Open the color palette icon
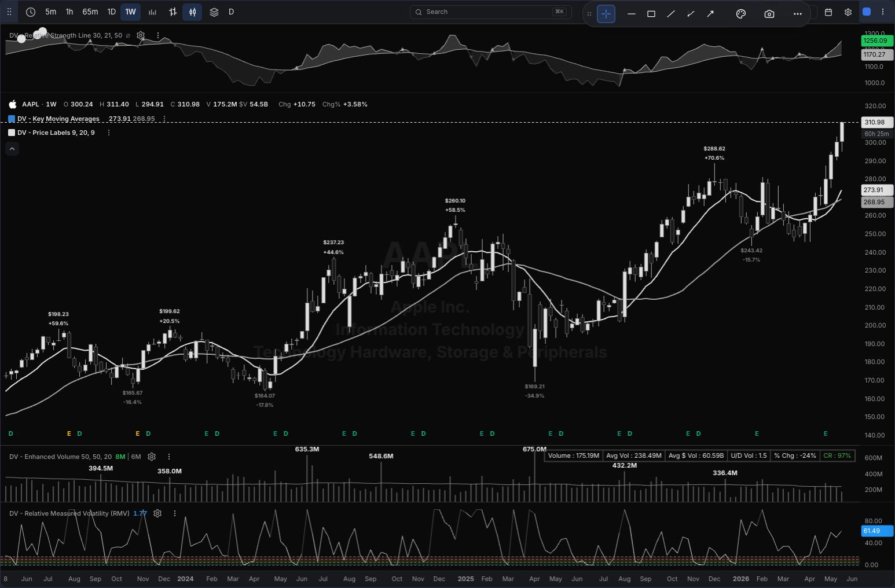The image size is (895, 588). coord(740,14)
